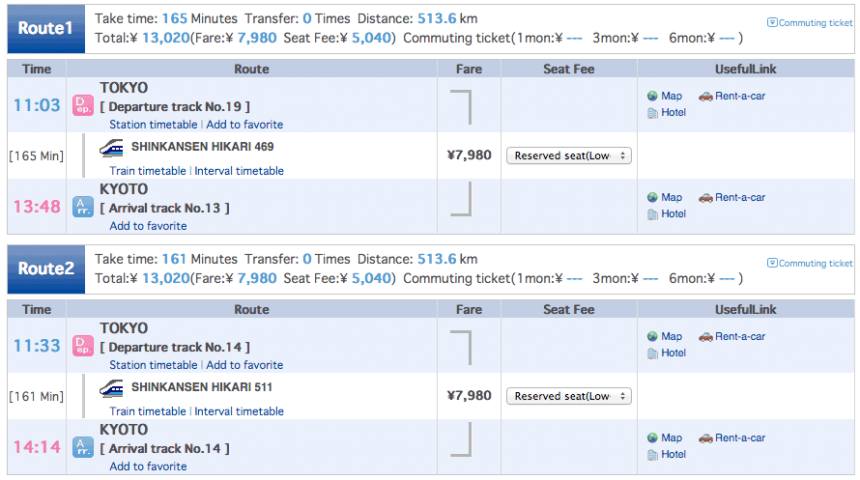The image size is (860, 480).
Task: Select the Route1 tab label
Action: (46, 28)
